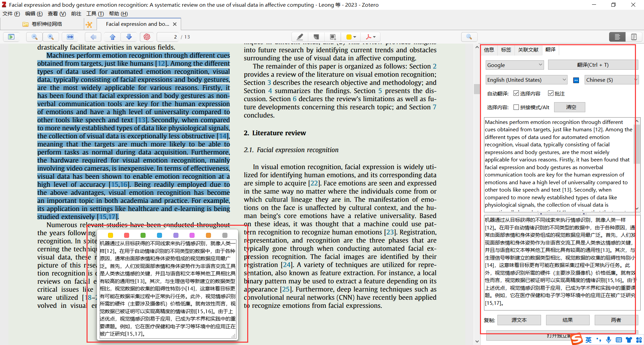Show the notes pane view
This screenshot has height=345, width=644.
click(634, 37)
